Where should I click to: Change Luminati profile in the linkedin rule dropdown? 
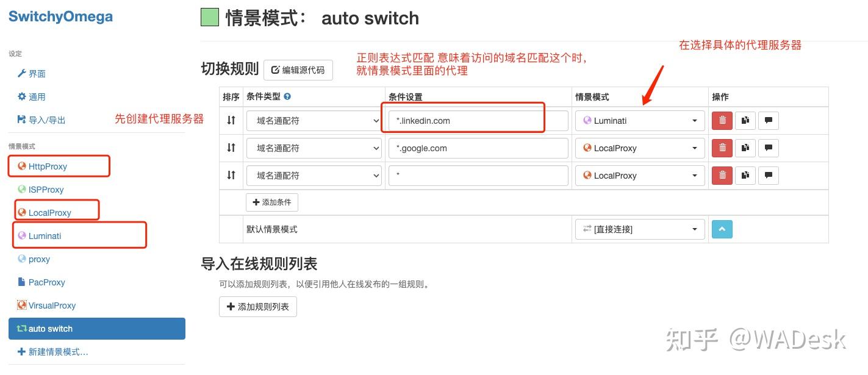(639, 120)
